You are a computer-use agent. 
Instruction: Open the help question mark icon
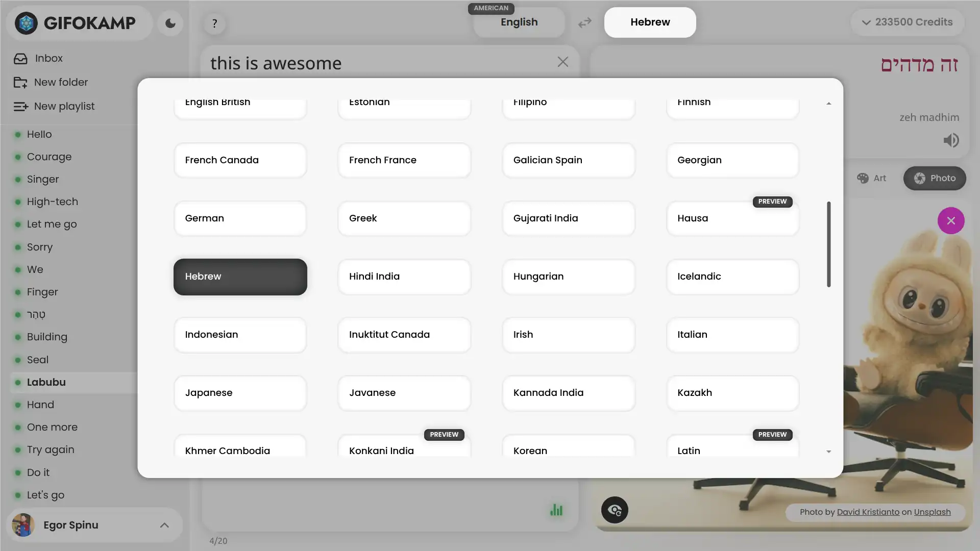click(x=214, y=23)
